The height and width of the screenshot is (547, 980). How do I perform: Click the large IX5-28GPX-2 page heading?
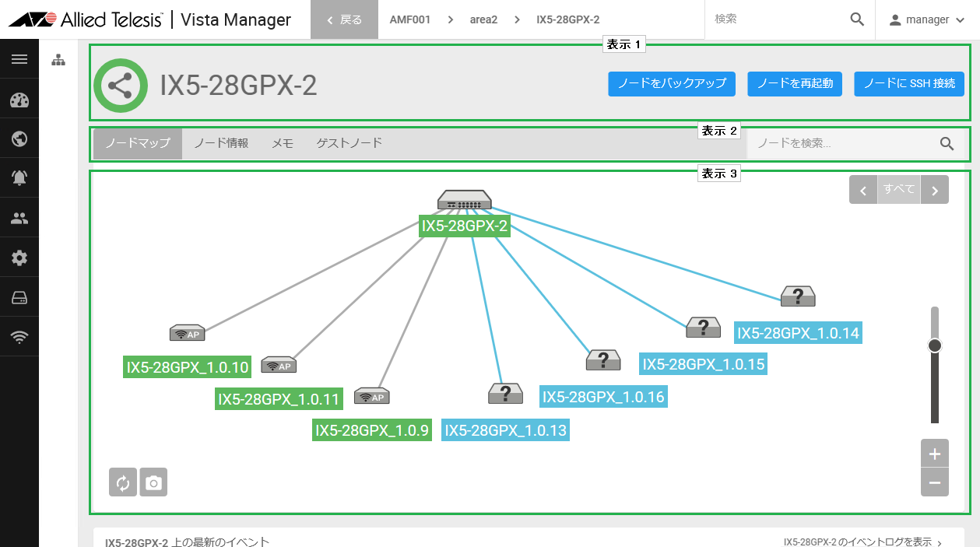(x=238, y=86)
